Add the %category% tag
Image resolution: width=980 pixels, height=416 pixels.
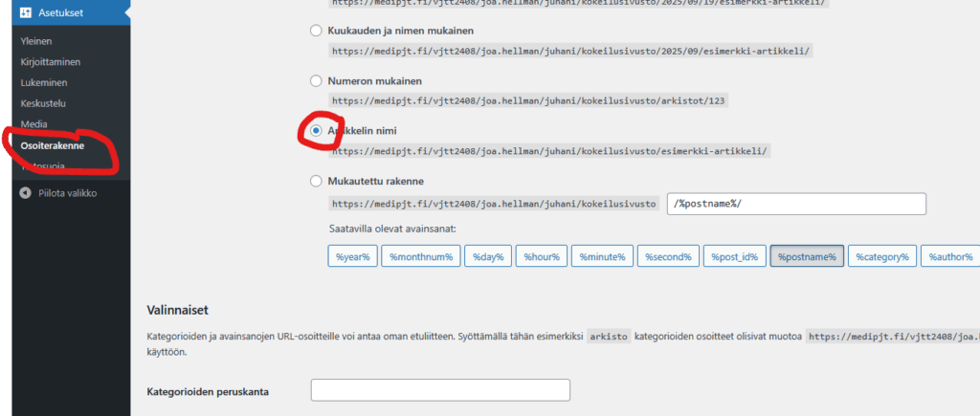click(881, 256)
